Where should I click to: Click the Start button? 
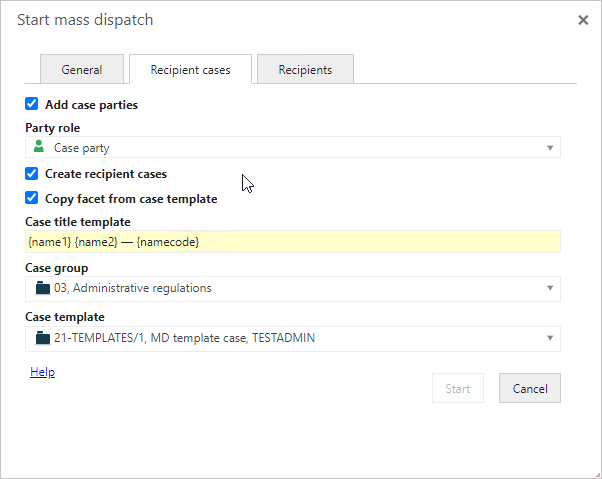tap(458, 388)
